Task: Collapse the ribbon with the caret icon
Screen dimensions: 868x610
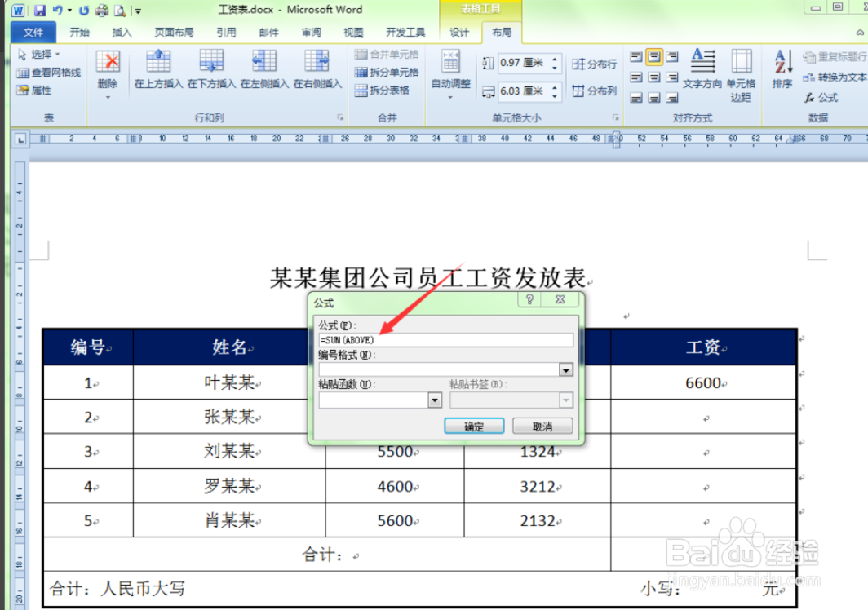Action: (x=860, y=32)
